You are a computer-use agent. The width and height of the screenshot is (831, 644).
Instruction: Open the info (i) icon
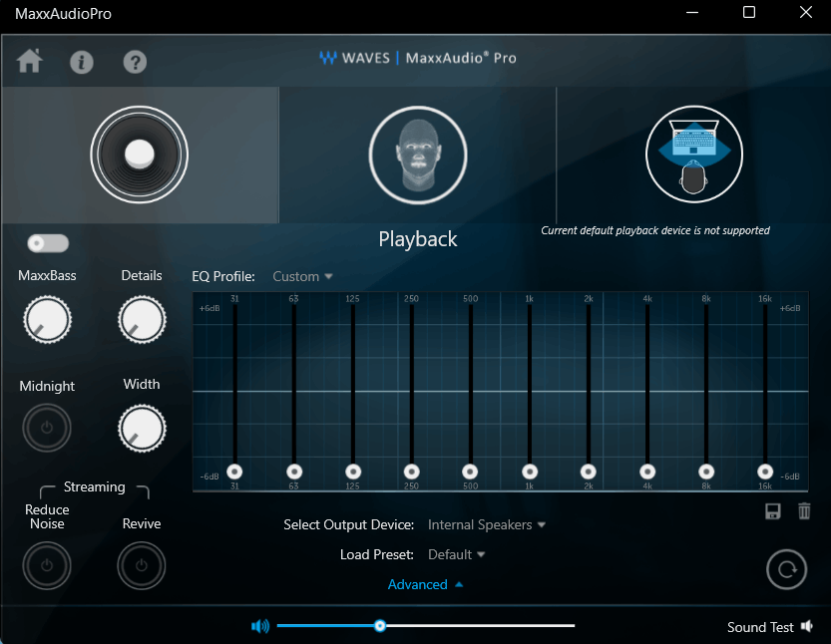[82, 62]
